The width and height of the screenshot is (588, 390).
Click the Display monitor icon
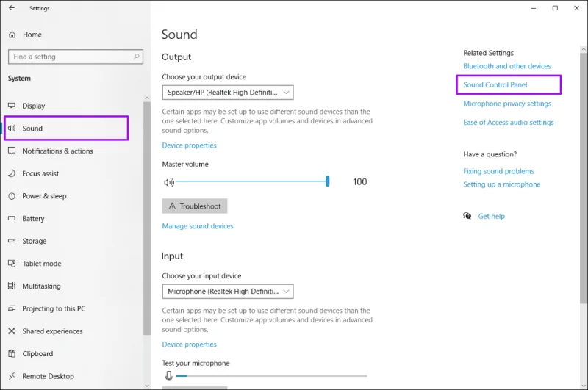coord(12,106)
